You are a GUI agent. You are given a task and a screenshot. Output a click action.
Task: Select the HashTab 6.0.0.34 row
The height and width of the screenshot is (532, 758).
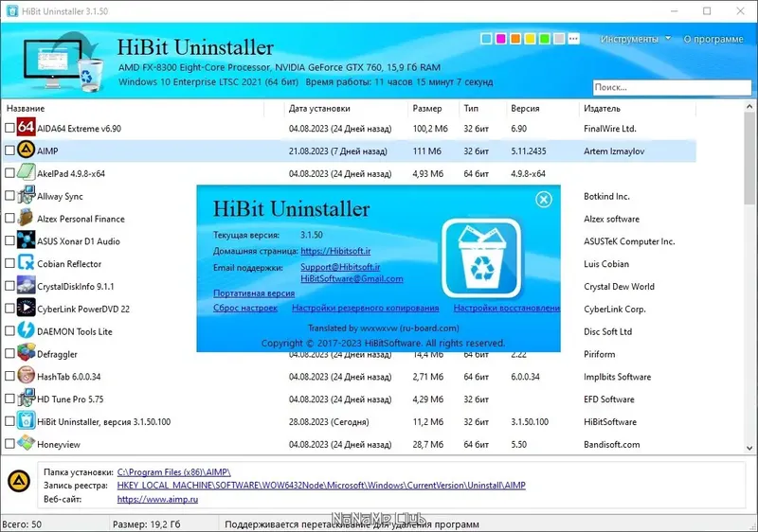click(x=349, y=377)
